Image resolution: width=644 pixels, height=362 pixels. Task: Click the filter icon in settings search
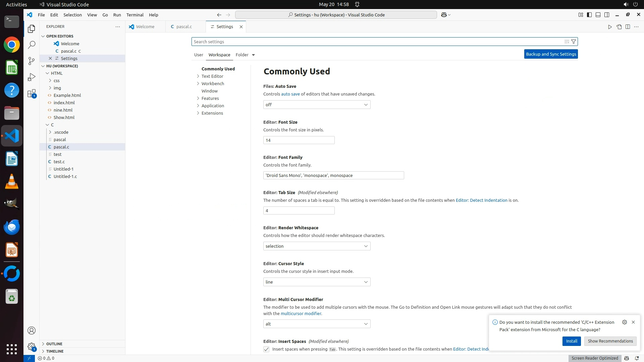574,42
